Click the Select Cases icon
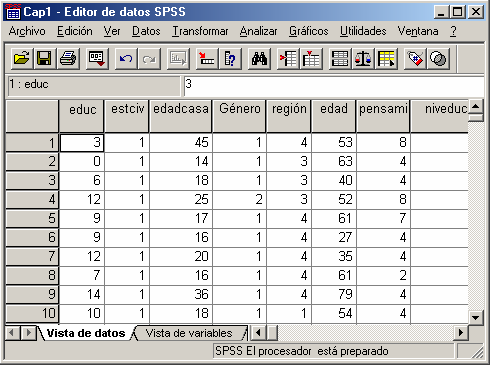 click(x=386, y=59)
